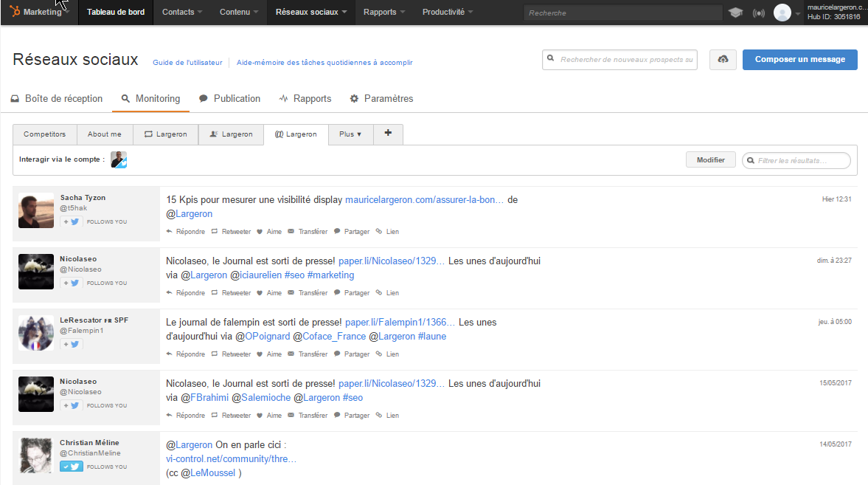
Task: Go to Tableau de bord
Action: pos(116,13)
